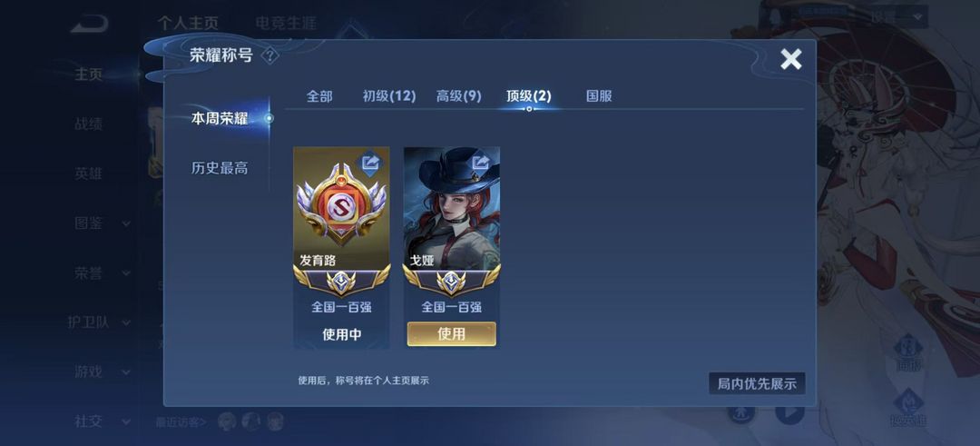Switch to the 初级(12) tab

click(388, 95)
